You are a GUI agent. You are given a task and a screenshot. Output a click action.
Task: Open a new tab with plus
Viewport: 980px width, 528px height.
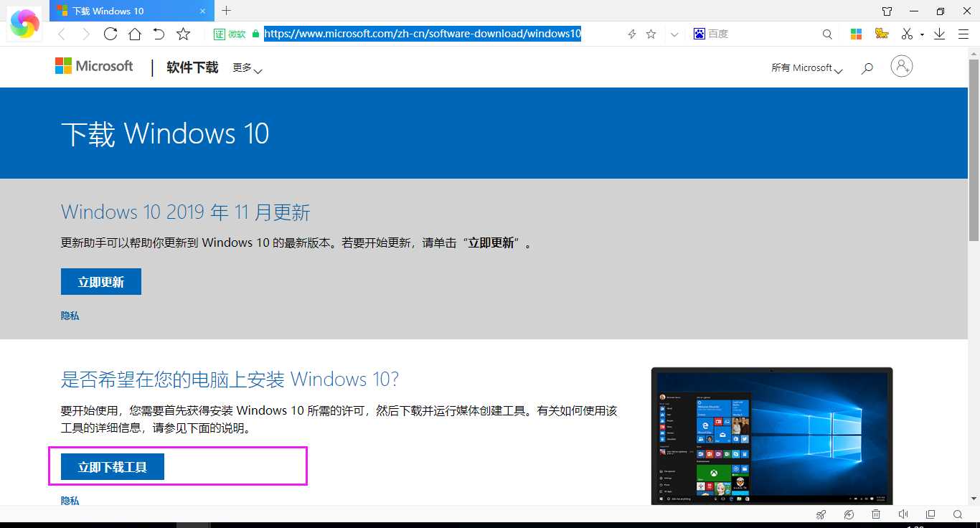pos(227,10)
